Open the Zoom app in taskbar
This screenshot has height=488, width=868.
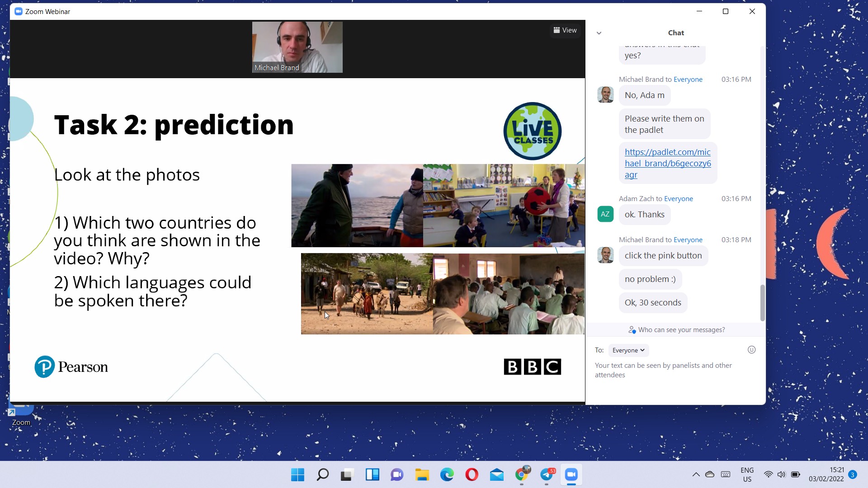571,475
